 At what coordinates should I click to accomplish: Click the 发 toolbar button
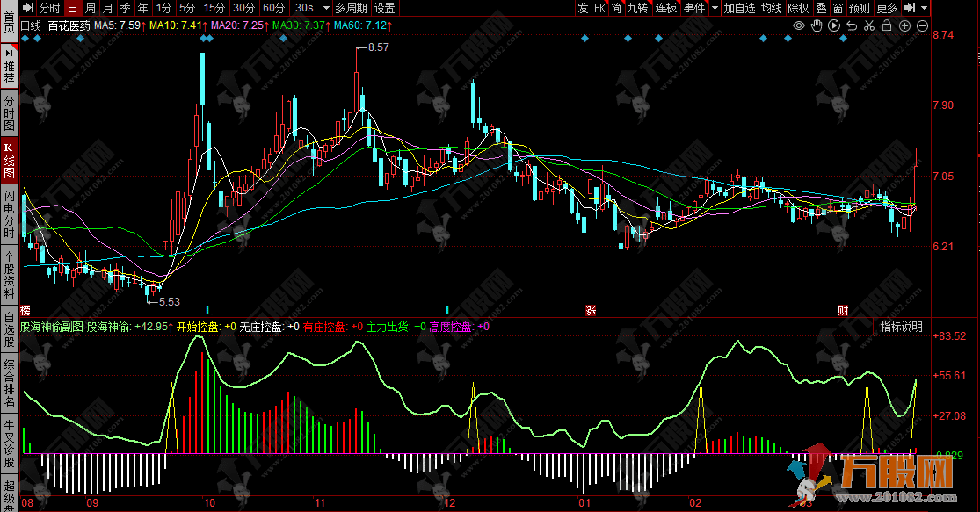click(583, 8)
